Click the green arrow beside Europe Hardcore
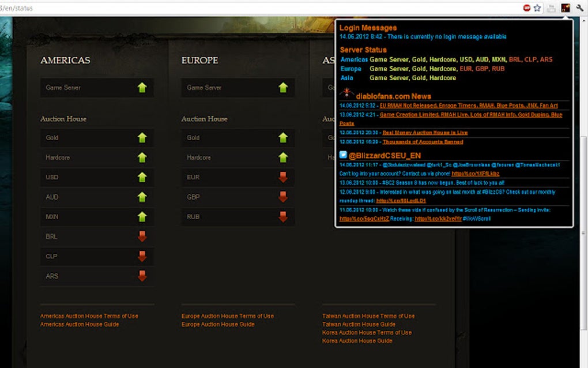 coord(283,157)
